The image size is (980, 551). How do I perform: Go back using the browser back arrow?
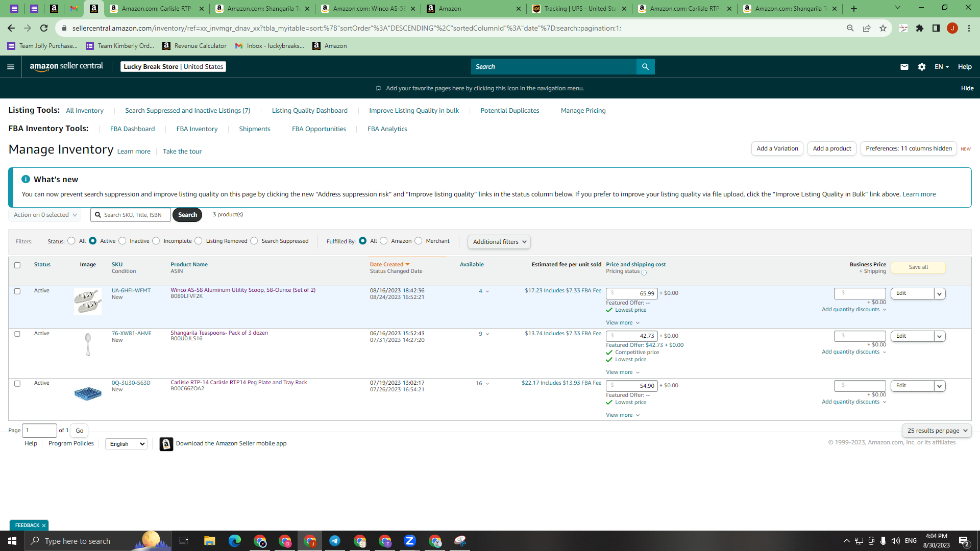11,28
